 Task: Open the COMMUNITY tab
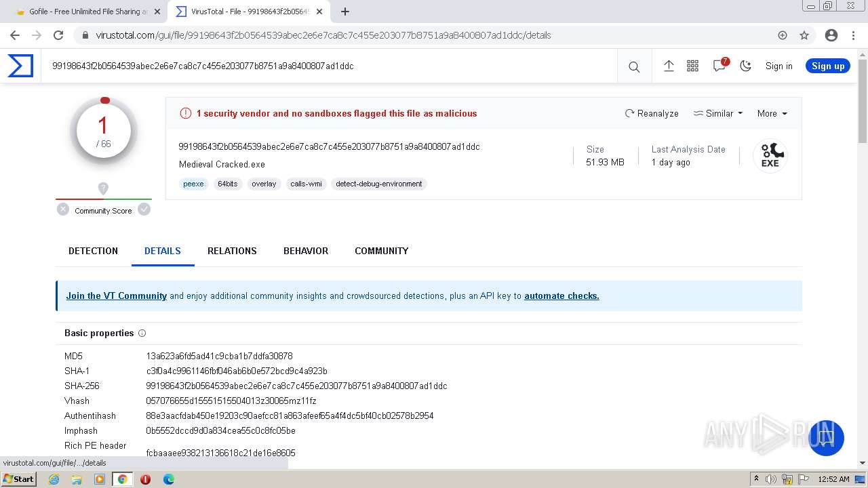tap(381, 251)
